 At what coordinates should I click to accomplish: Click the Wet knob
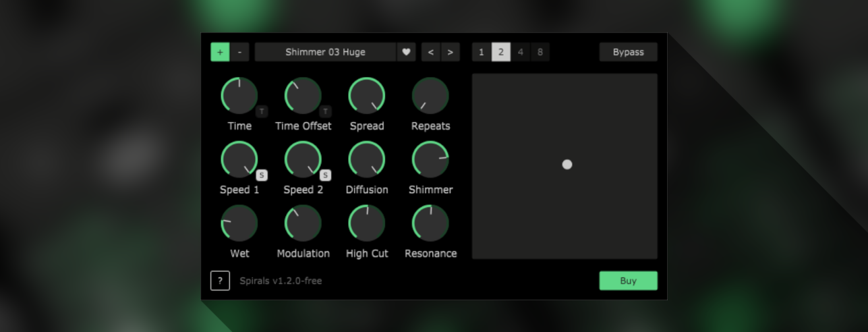coord(239,223)
